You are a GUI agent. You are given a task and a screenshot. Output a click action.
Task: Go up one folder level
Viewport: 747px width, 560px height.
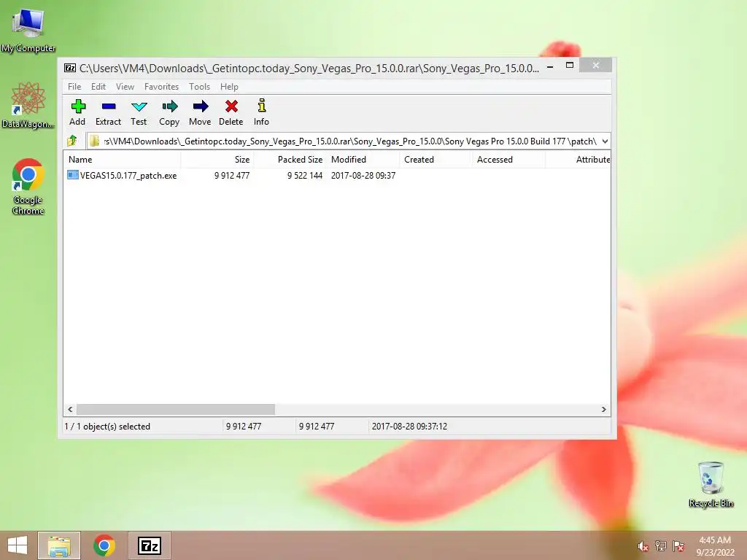point(72,141)
